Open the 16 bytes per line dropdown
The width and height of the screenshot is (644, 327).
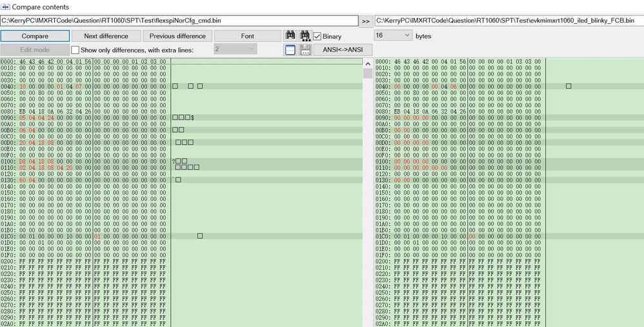pos(393,36)
